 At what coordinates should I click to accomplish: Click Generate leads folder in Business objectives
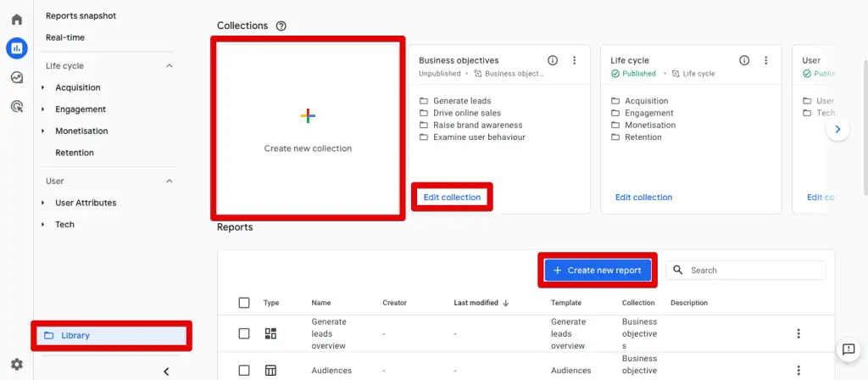click(455, 101)
